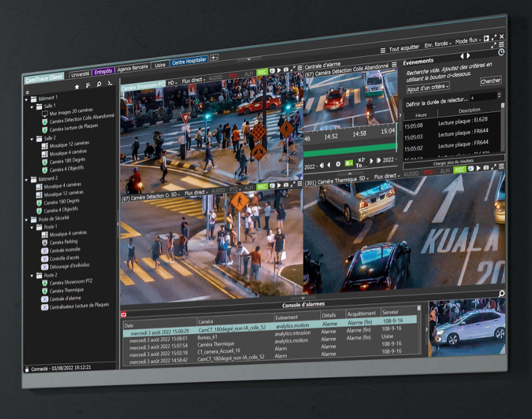The image size is (532, 419).
Task: Click the clock history icon above Événements
Action: coord(501,52)
